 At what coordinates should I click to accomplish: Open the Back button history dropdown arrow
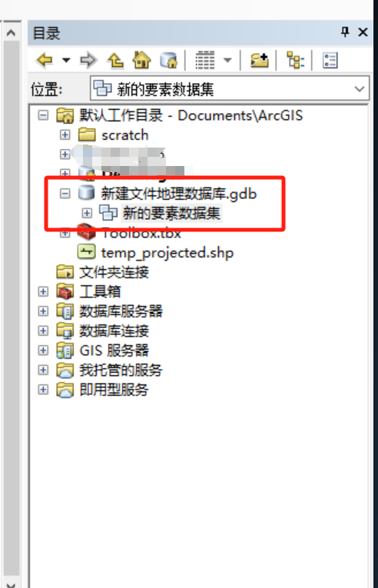coord(66,60)
